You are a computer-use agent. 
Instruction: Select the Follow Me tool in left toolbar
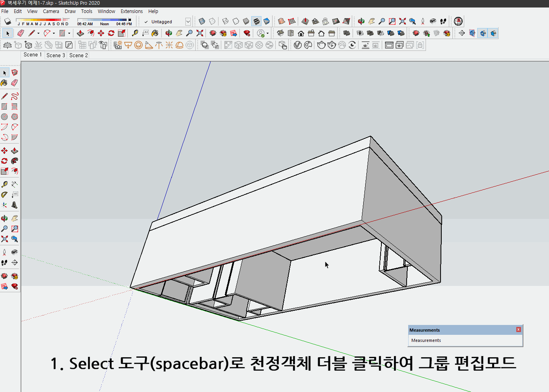pyautogui.click(x=15, y=161)
